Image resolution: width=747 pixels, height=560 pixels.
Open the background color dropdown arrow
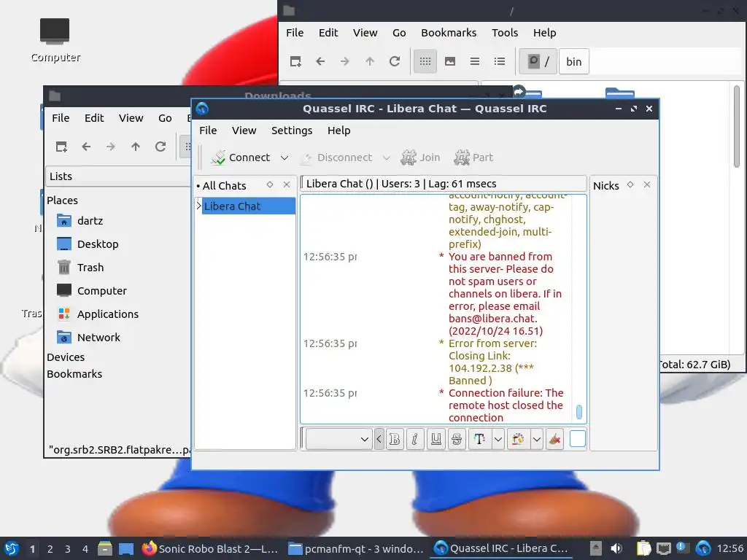(536, 439)
